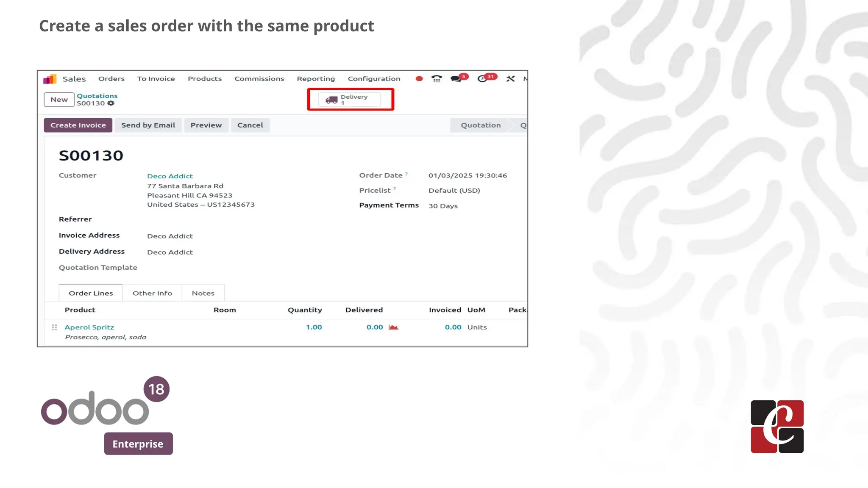Click the description Prosecco, aperol, soda
The width and height of the screenshot is (868, 488).
[x=106, y=337]
